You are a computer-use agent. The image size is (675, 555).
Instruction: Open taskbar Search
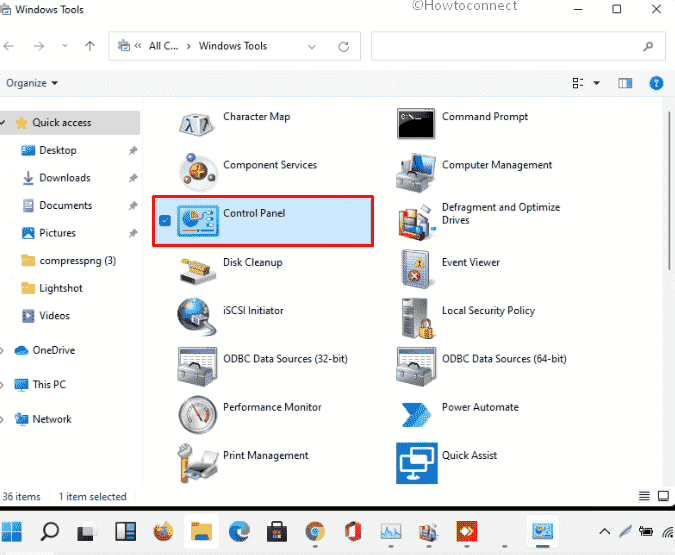pyautogui.click(x=50, y=531)
